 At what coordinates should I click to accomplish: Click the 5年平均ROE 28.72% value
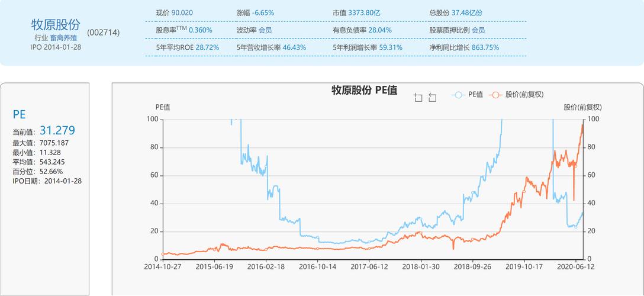[x=207, y=47]
